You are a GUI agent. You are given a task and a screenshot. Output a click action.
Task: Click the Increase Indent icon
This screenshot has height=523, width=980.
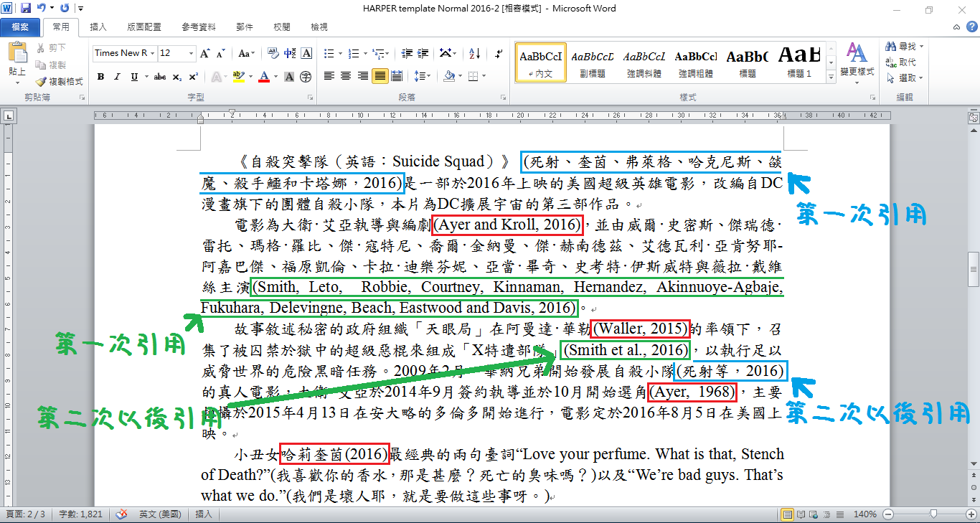423,53
